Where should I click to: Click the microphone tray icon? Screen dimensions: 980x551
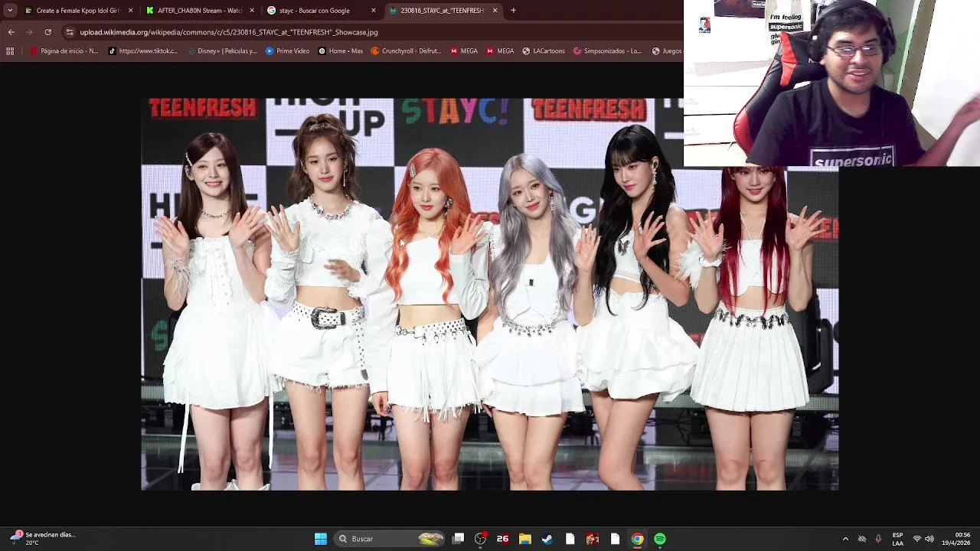coord(878,539)
